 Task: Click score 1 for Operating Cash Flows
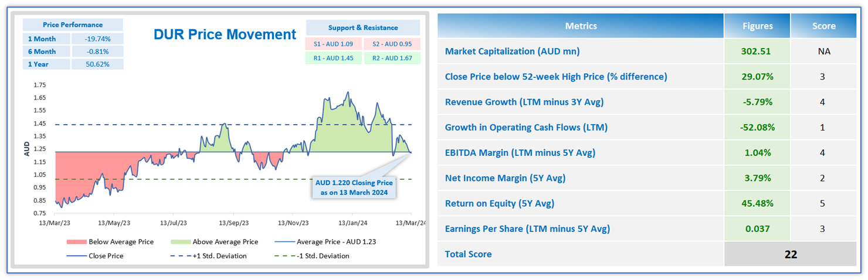coord(824,127)
